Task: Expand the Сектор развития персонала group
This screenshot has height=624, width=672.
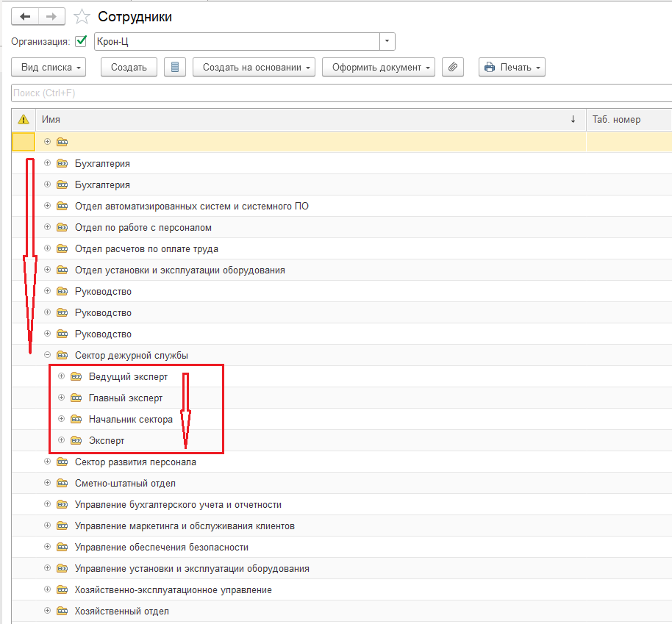Action: [48, 462]
